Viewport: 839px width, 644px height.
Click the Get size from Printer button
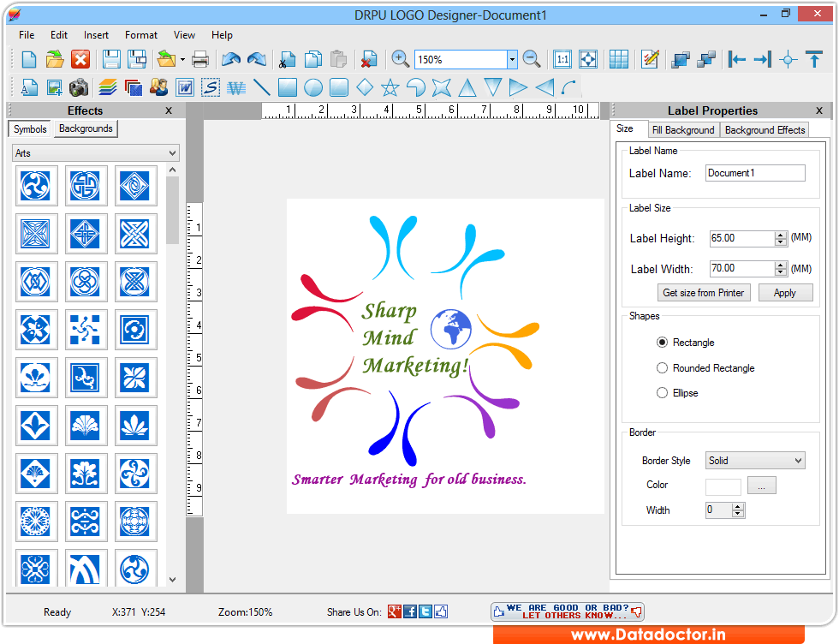click(704, 292)
